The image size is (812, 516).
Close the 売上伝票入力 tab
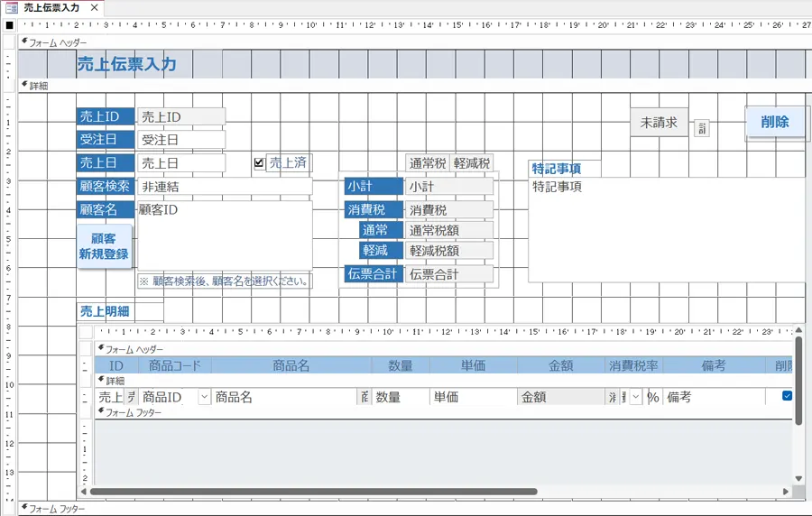coord(95,7)
